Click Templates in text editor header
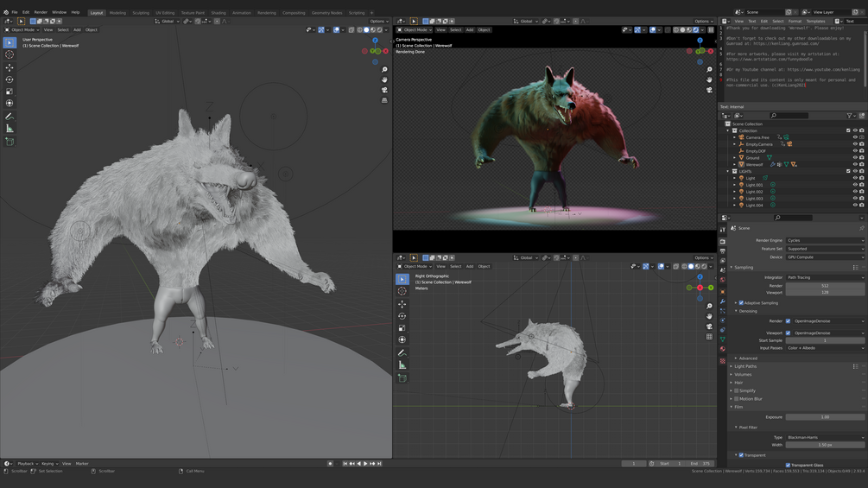The width and height of the screenshot is (868, 488). point(815,22)
